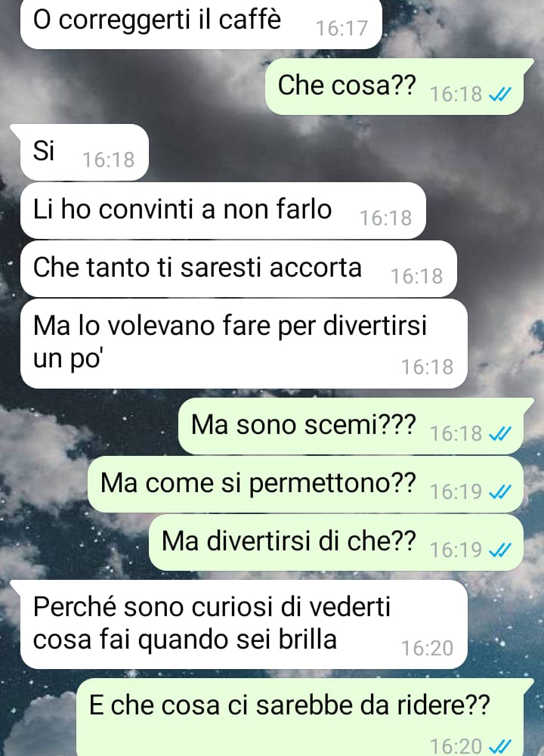Tap the 'Ma divertirsi di che??' message
Viewport: 544px width, 756px height.
335,542
